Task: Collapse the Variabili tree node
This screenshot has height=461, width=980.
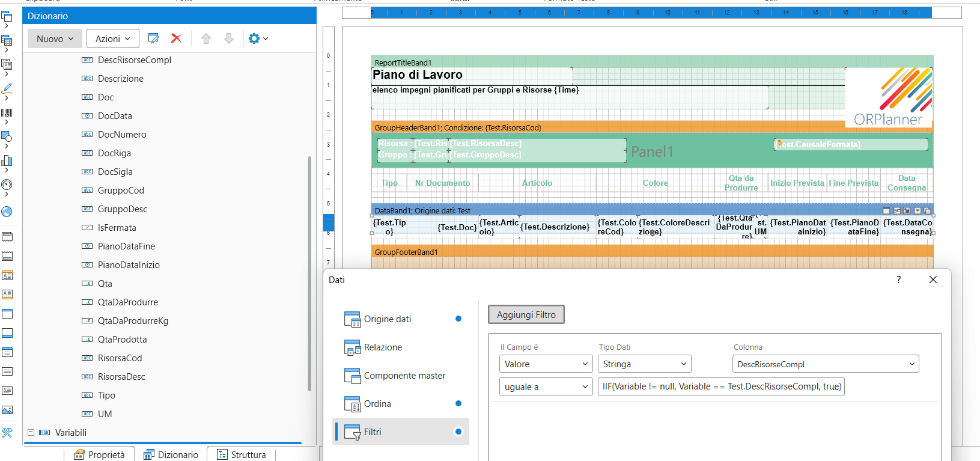Action: (x=31, y=432)
